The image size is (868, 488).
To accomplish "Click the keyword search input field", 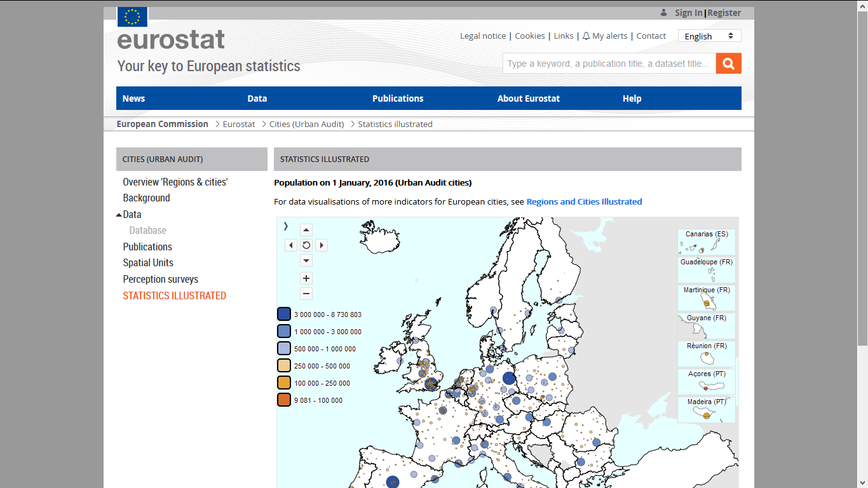I will point(609,64).
